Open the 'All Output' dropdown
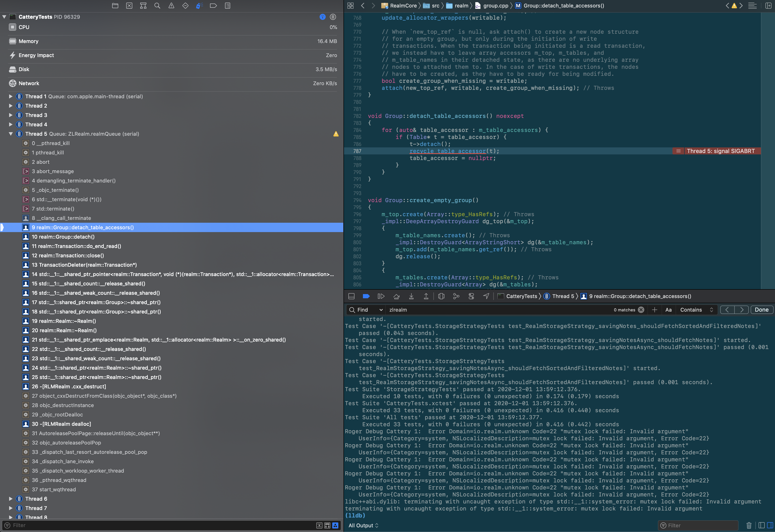 363,525
